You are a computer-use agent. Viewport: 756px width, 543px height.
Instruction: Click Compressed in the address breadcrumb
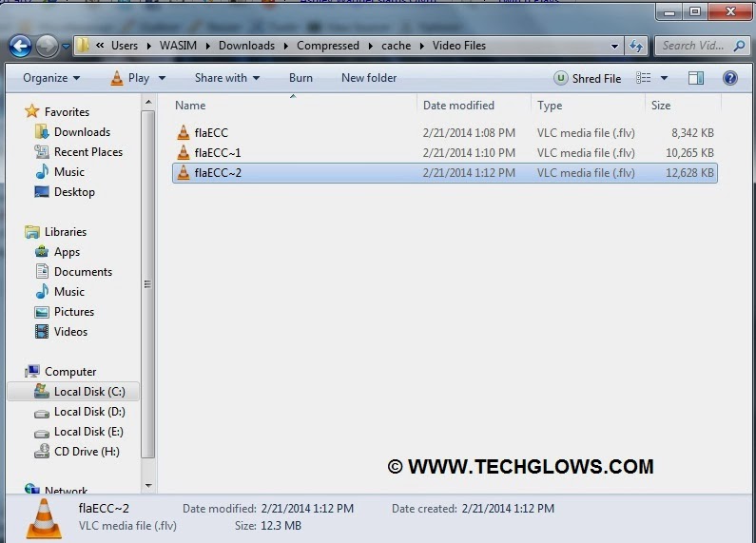click(x=328, y=46)
